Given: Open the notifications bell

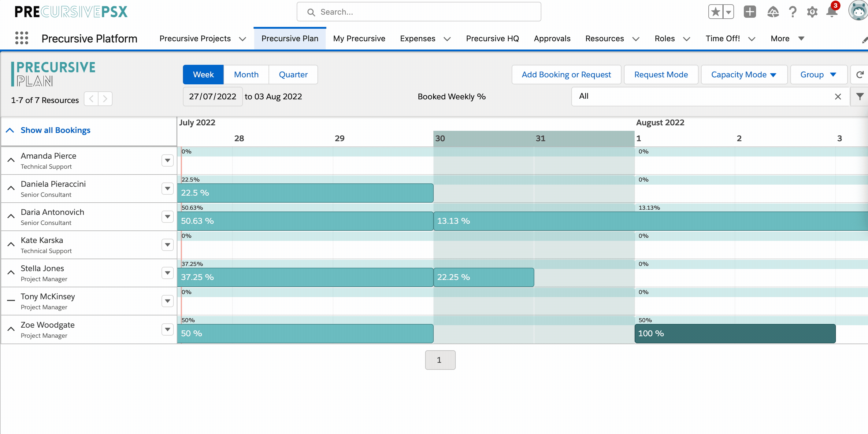Looking at the screenshot, I should click(x=832, y=11).
